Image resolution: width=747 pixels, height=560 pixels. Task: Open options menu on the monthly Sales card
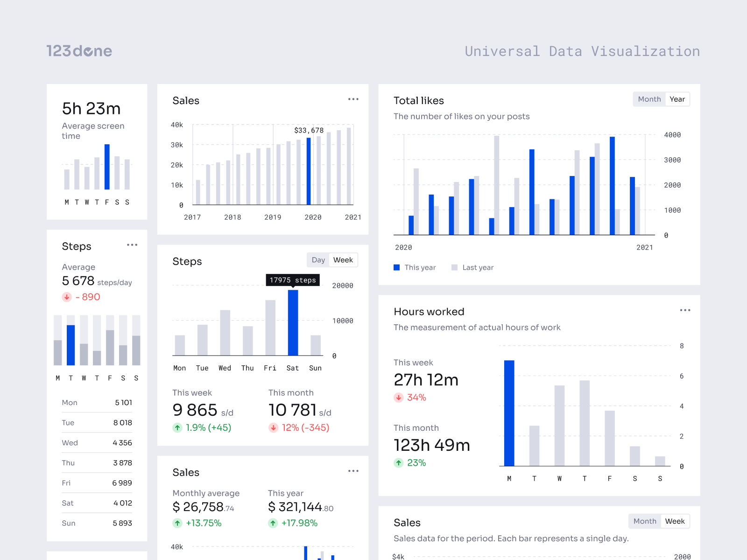click(x=353, y=471)
